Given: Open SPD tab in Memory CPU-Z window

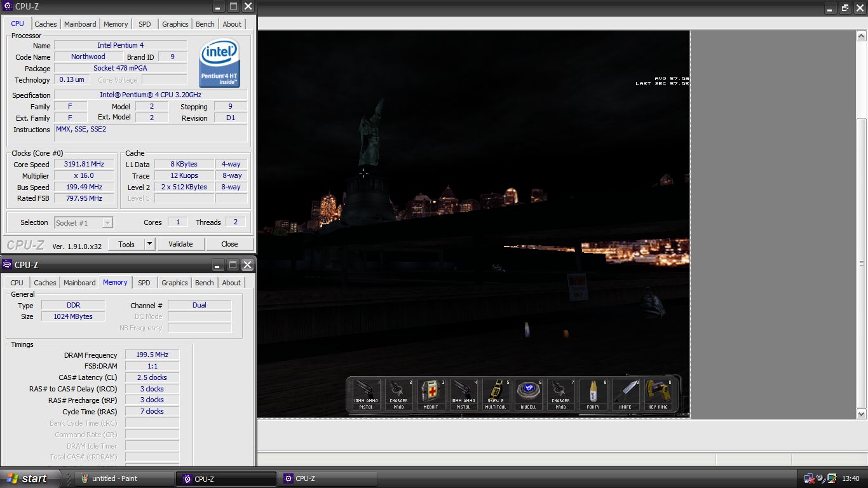Looking at the screenshot, I should [x=144, y=283].
